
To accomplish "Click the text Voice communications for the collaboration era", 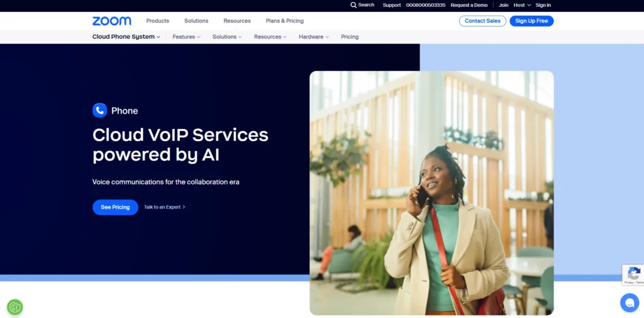I will 165,182.
